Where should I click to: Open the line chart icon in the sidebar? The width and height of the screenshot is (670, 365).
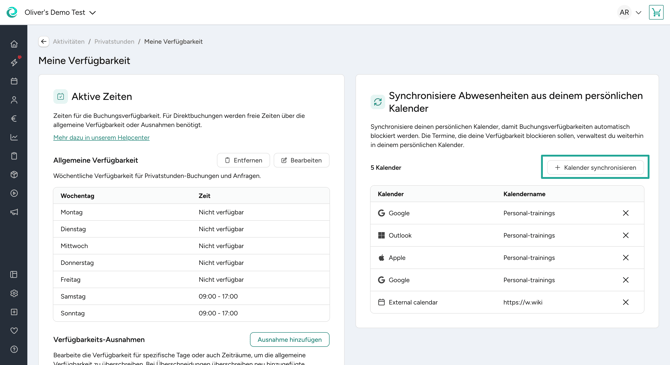(x=14, y=138)
